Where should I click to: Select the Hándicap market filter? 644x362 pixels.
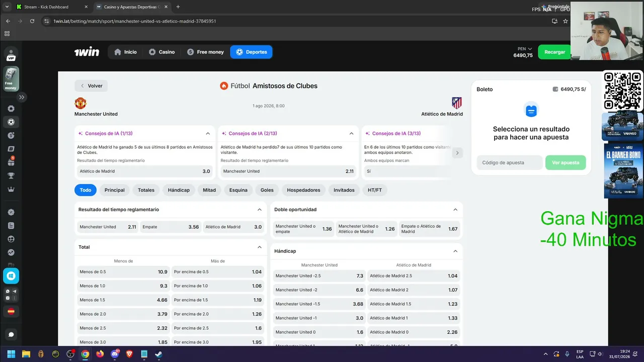[x=179, y=190]
